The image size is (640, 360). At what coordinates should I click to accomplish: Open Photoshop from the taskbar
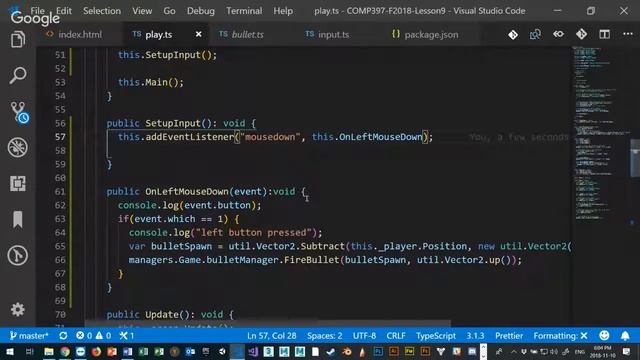(378, 351)
